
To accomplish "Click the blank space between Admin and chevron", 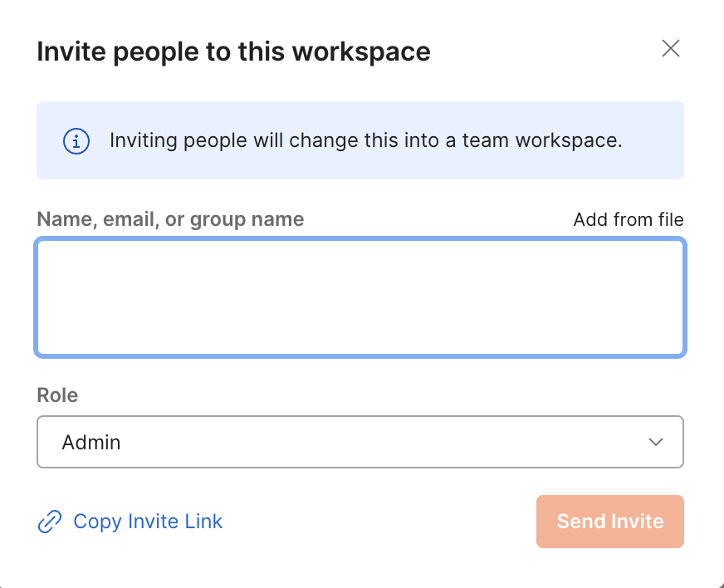I will (374, 442).
